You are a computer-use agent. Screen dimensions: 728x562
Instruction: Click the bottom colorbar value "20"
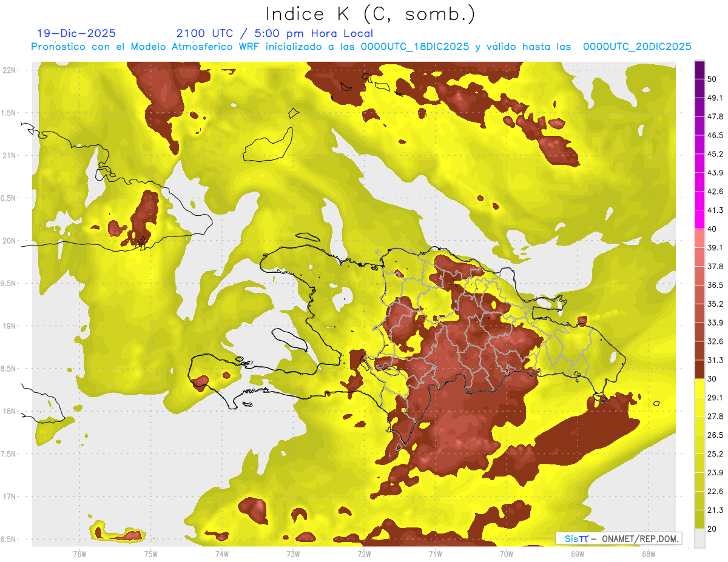tap(712, 529)
